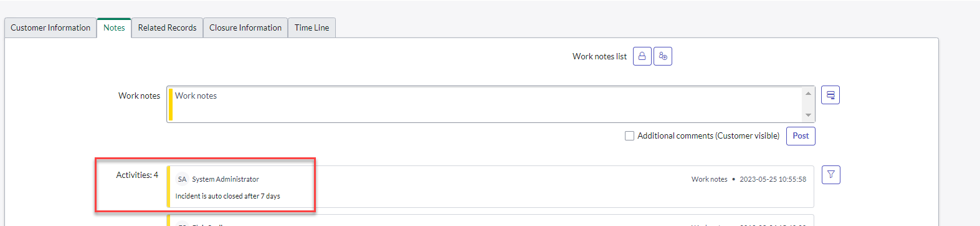Go to the Closure Information tab
Viewport: 980px width, 226px height.
click(245, 27)
